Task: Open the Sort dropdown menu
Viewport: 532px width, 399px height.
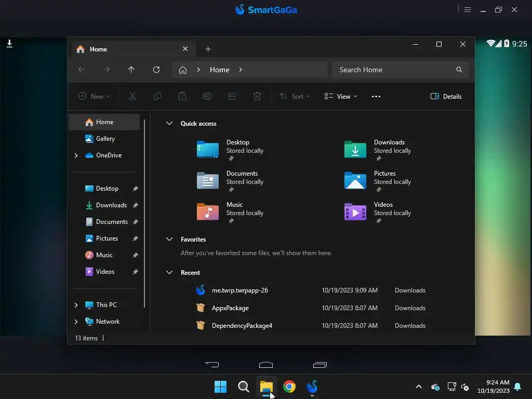Action: pos(294,96)
